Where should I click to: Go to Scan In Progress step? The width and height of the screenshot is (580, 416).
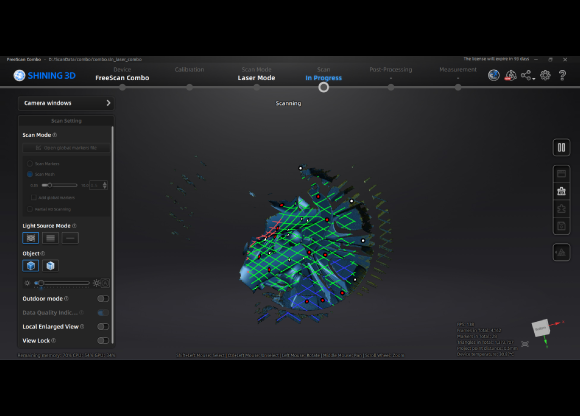click(324, 74)
